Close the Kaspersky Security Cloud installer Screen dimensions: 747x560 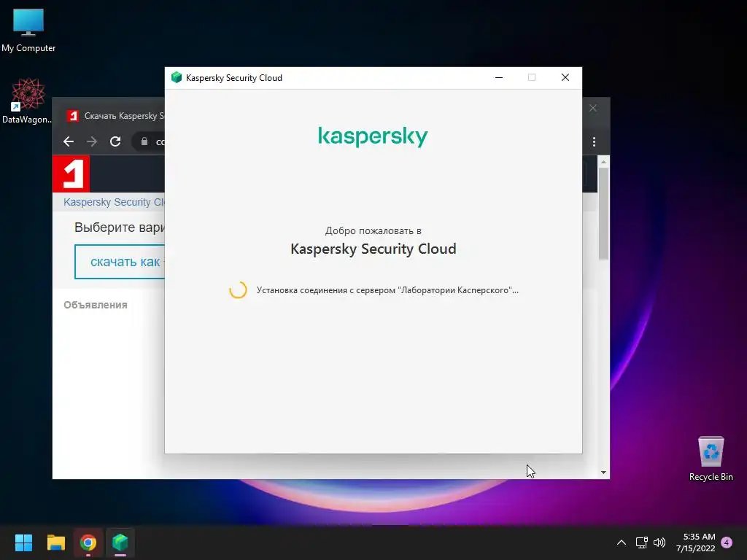565,77
